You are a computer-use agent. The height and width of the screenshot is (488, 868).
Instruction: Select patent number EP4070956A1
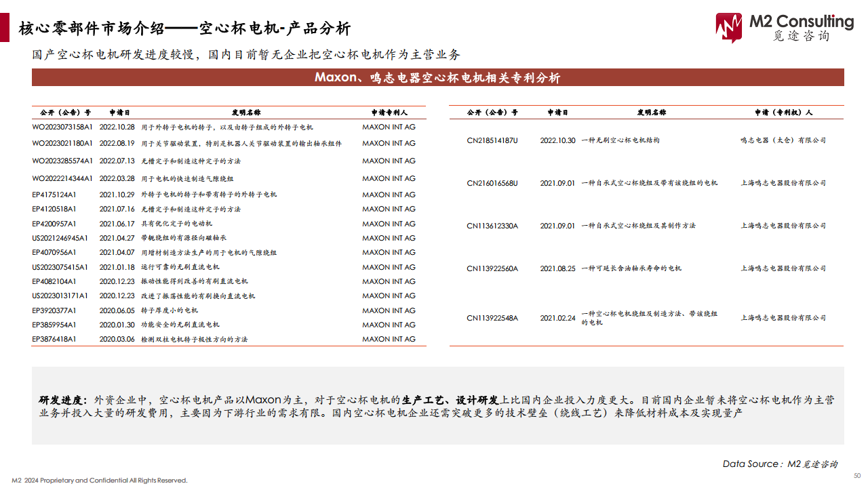coord(54,252)
